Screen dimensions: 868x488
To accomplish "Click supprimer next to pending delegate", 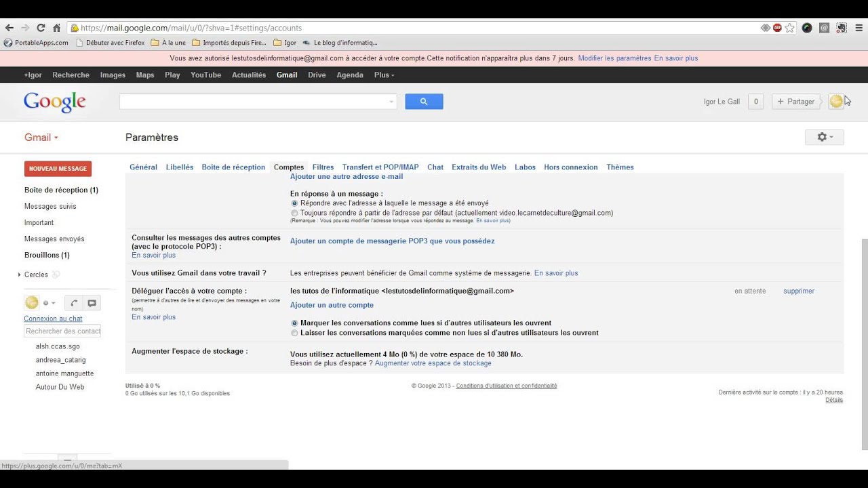I will coord(799,291).
